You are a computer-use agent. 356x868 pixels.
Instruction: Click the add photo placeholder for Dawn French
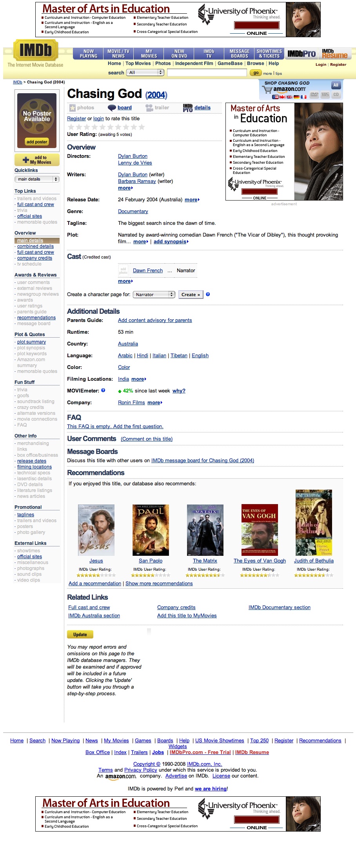click(x=123, y=271)
